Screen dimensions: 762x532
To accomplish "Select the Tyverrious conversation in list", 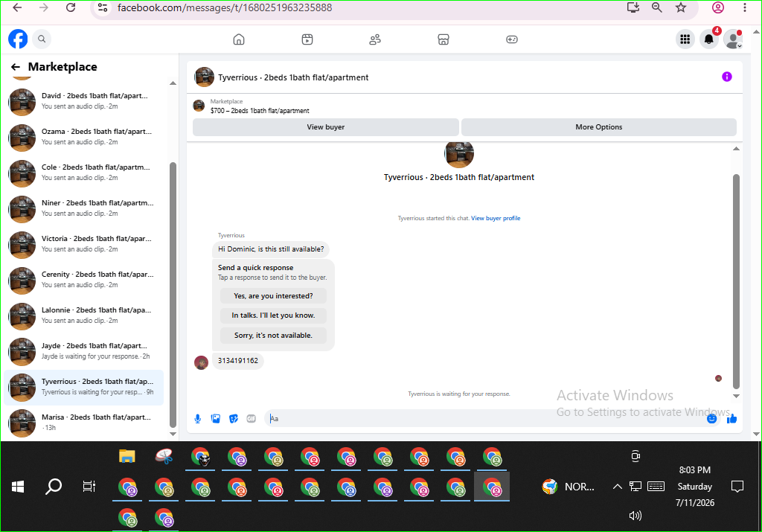I will (x=83, y=387).
